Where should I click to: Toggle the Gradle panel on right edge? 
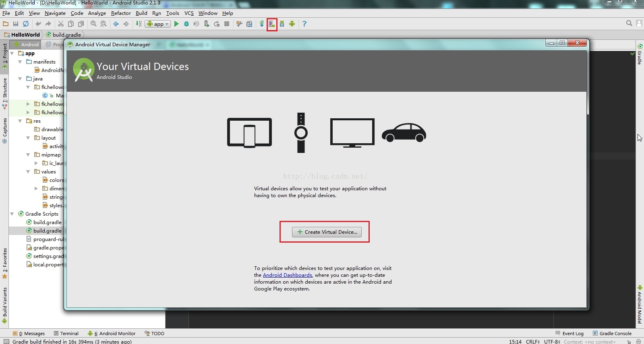(640, 54)
